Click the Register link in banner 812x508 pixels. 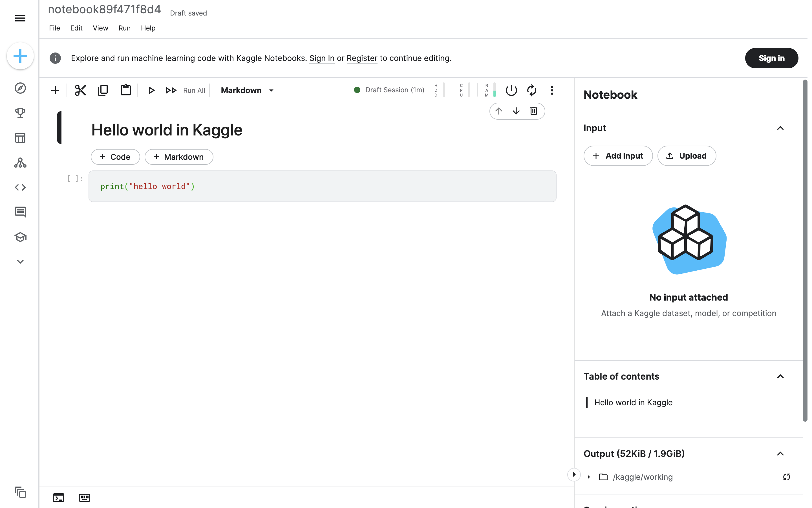click(x=362, y=58)
